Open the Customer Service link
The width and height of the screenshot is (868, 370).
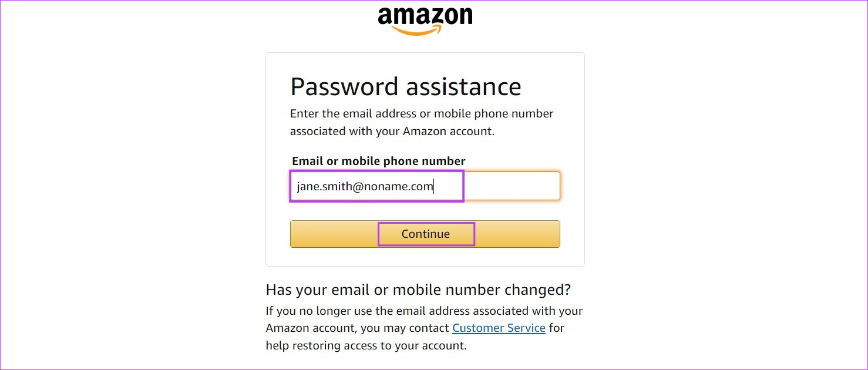click(499, 328)
